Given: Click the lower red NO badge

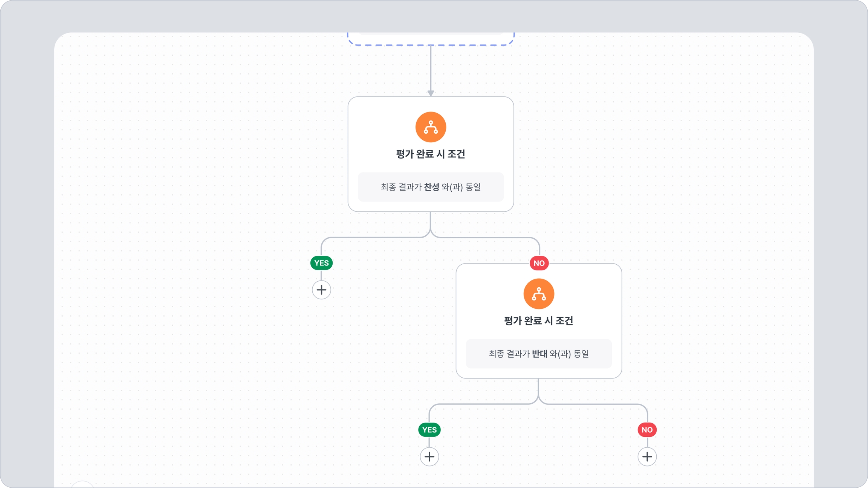Looking at the screenshot, I should [647, 430].
